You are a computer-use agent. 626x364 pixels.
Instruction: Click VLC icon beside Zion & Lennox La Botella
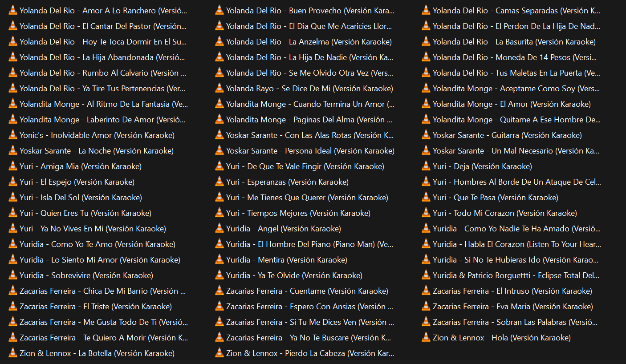point(13,353)
